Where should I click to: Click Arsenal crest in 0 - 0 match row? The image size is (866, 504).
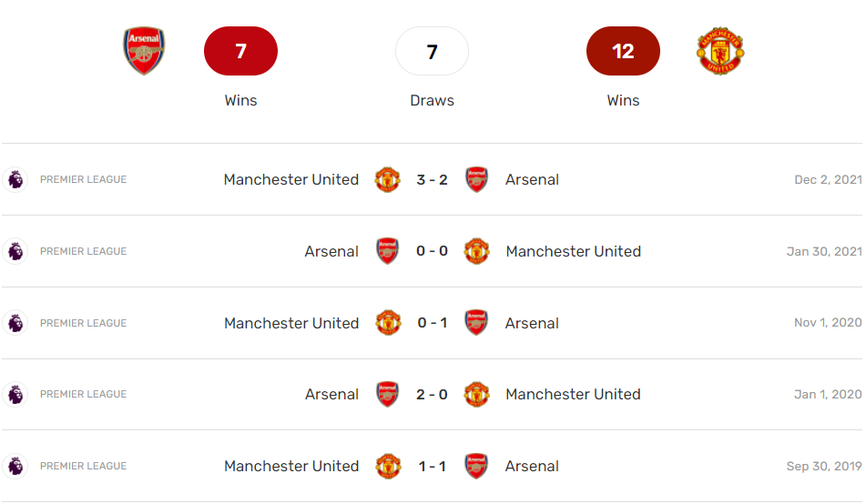point(388,251)
